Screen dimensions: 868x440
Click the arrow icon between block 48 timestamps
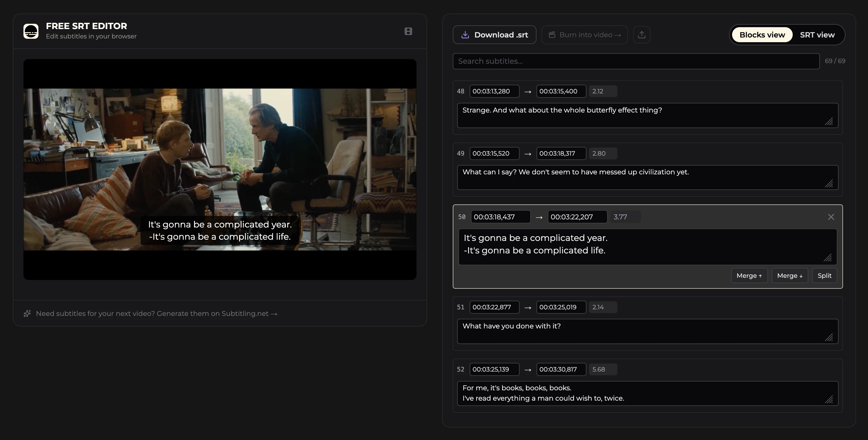(528, 91)
